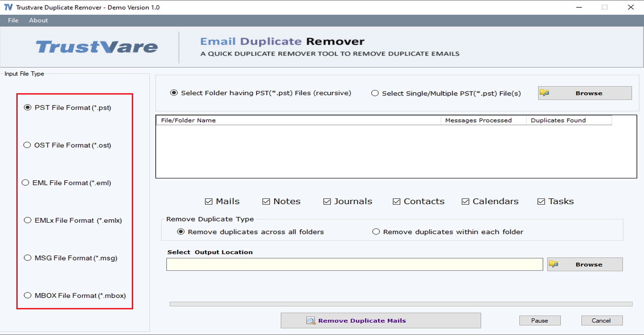Open the About menu
644x335 pixels.
point(38,20)
